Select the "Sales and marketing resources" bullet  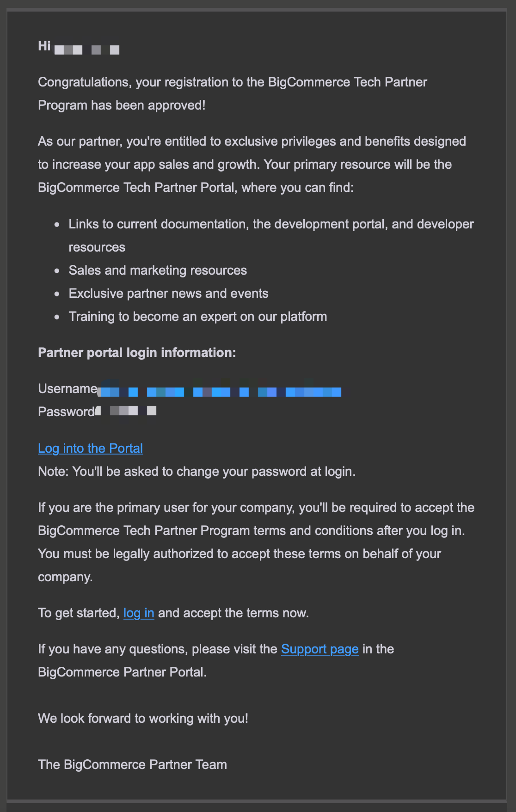pos(158,270)
